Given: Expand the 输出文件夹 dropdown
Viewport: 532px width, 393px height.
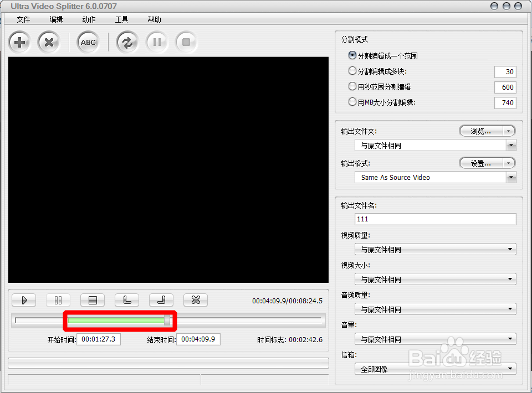Looking at the screenshot, I should point(511,146).
